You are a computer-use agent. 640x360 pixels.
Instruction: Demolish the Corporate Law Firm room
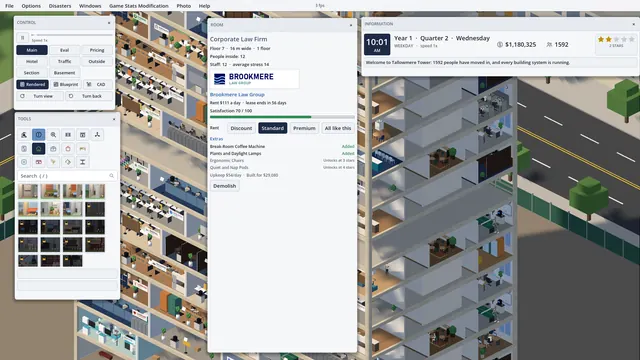pos(224,186)
